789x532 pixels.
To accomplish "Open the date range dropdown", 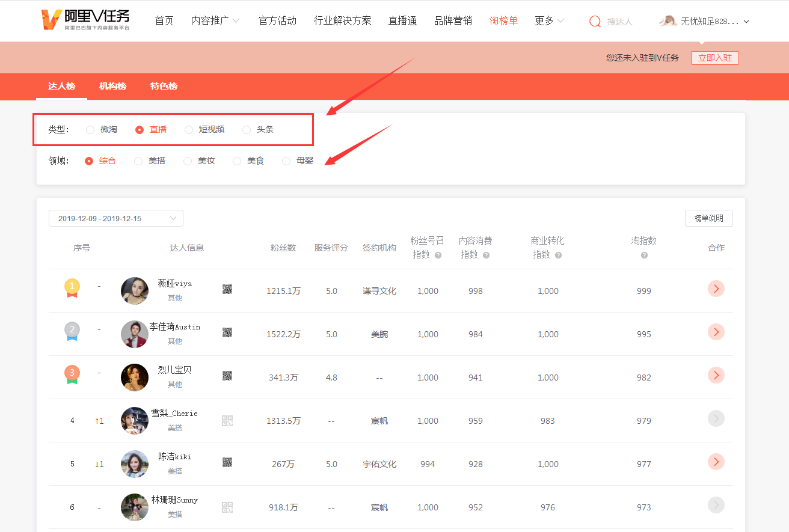I will 116,218.
